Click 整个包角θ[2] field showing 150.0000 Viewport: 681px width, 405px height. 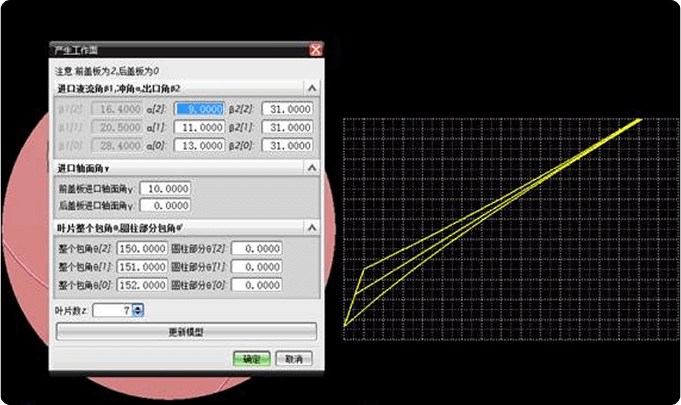pos(142,248)
